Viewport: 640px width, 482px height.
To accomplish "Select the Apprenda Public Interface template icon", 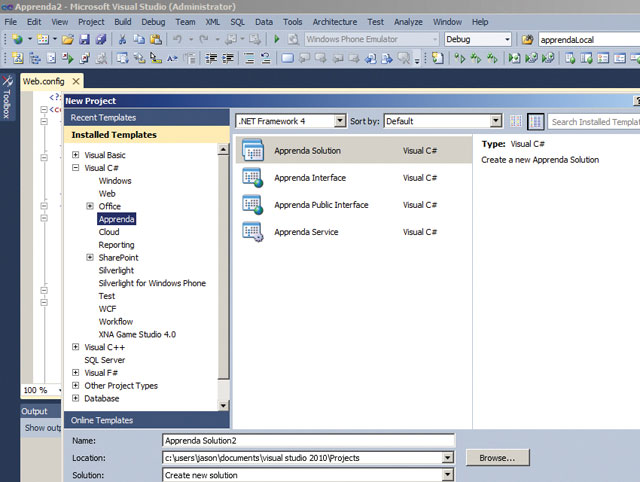I will tap(253, 204).
